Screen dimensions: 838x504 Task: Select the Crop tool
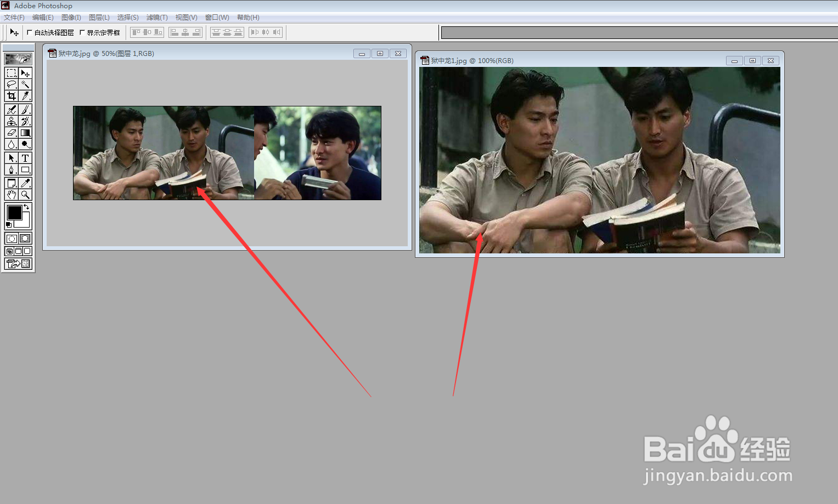(x=11, y=96)
